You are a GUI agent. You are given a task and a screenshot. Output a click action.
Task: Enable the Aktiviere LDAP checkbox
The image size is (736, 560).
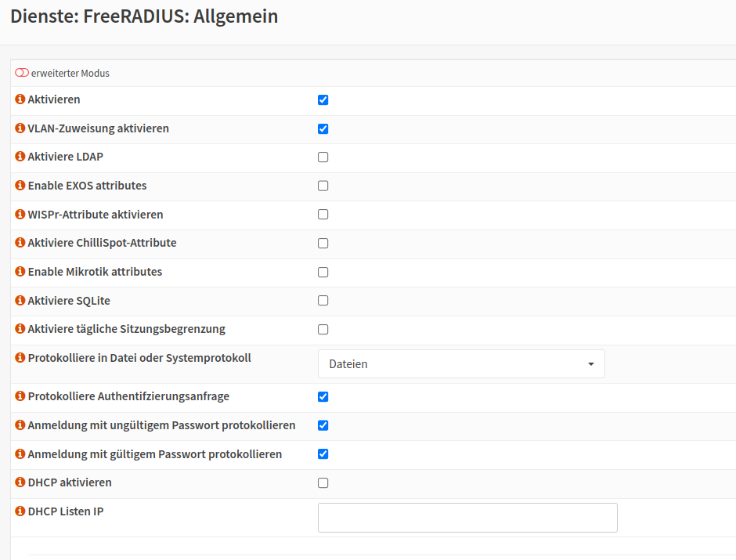pos(323,157)
